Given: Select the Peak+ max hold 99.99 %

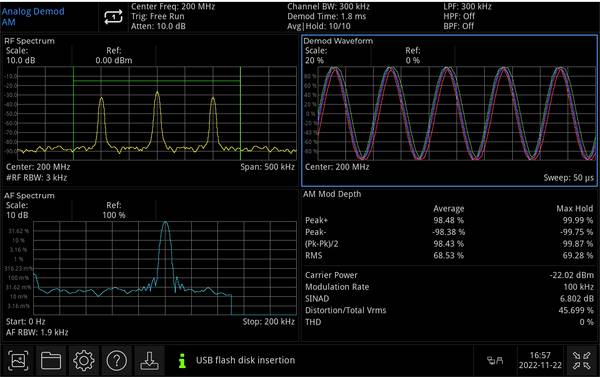Looking at the screenshot, I should pos(578,220).
